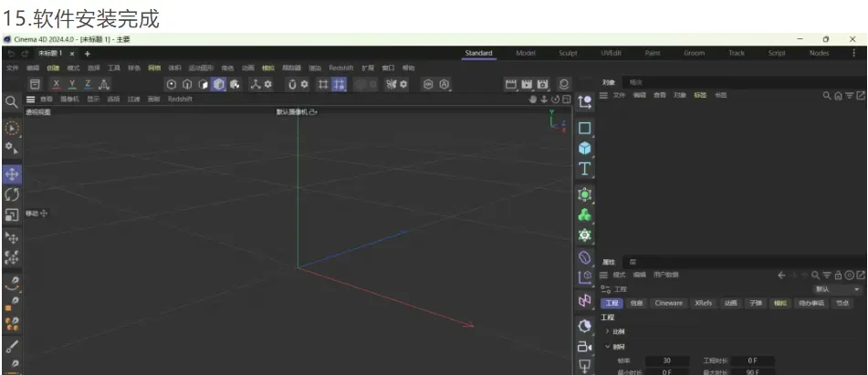
Task: Click the 默认摄像机 label in viewport
Action: 294,111
